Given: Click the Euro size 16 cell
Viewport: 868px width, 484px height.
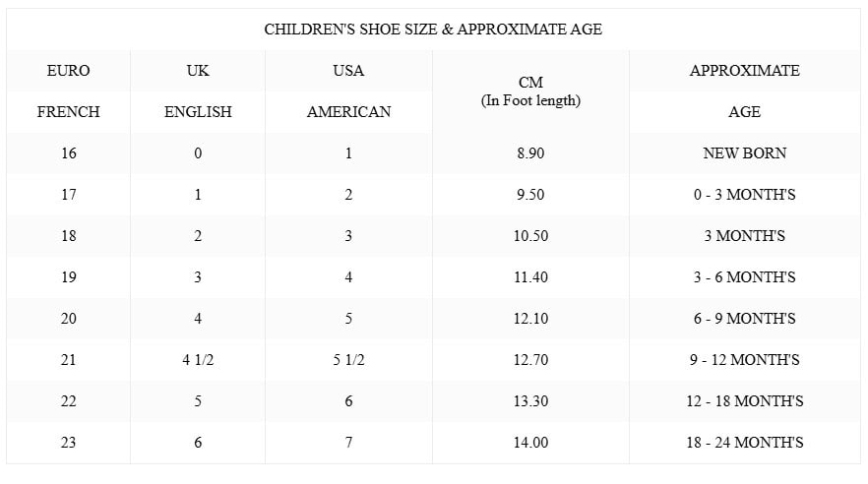Looking at the screenshot, I should [68, 153].
